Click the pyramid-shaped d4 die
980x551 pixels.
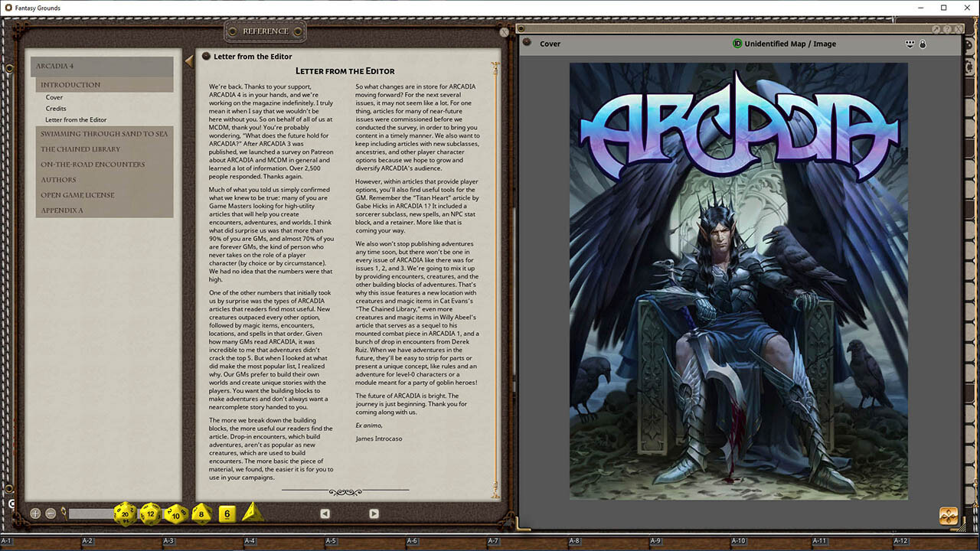(251, 513)
